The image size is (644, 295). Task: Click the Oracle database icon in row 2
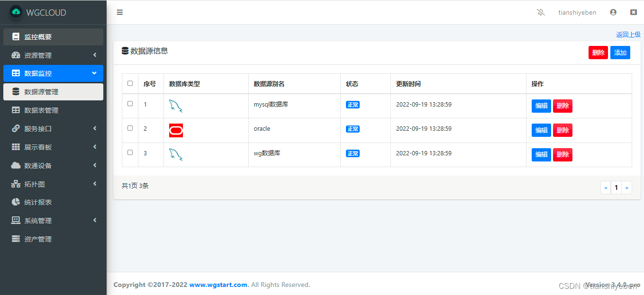pyautogui.click(x=176, y=130)
